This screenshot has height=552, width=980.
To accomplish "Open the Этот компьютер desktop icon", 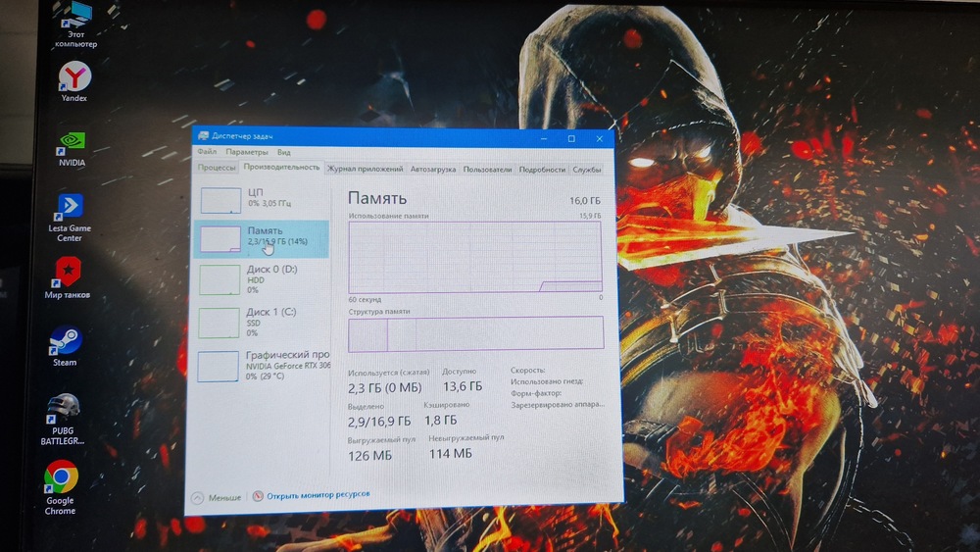I will [x=76, y=25].
